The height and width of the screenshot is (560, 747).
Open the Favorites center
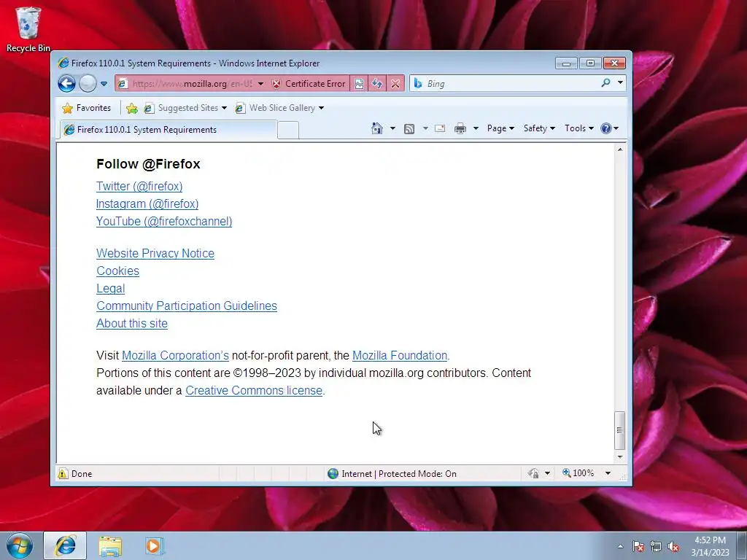(x=87, y=108)
